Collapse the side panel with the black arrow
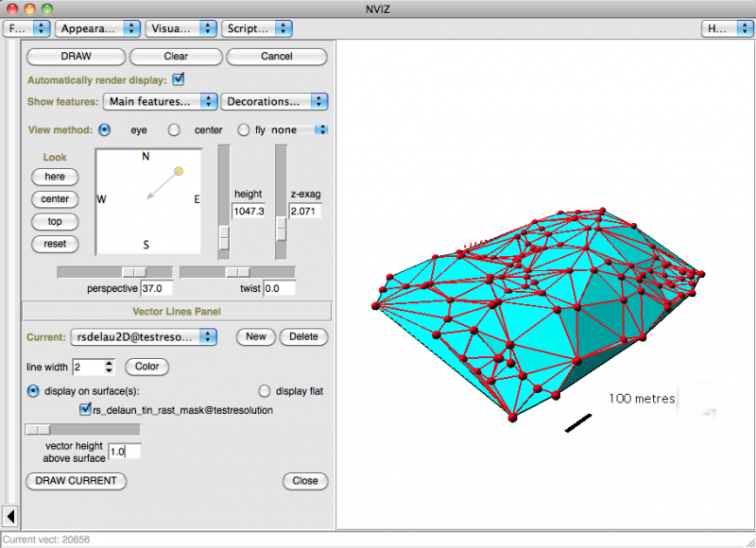Image resolution: width=756 pixels, height=548 pixels. (9, 516)
